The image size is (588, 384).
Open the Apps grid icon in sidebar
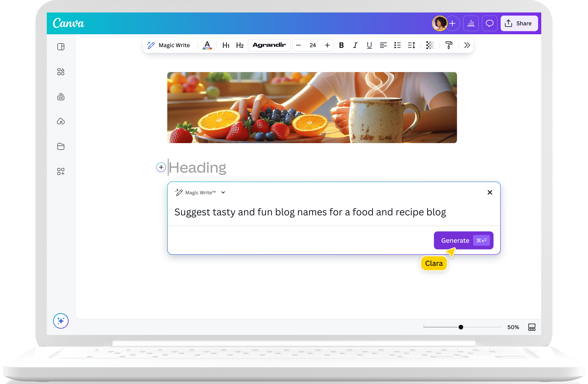tap(60, 172)
